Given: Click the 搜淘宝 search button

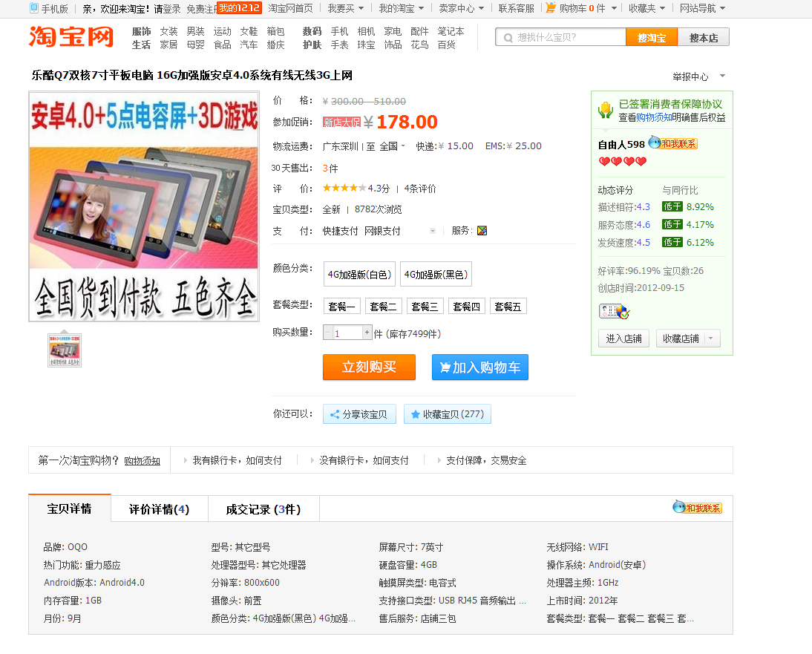Looking at the screenshot, I should (652, 37).
